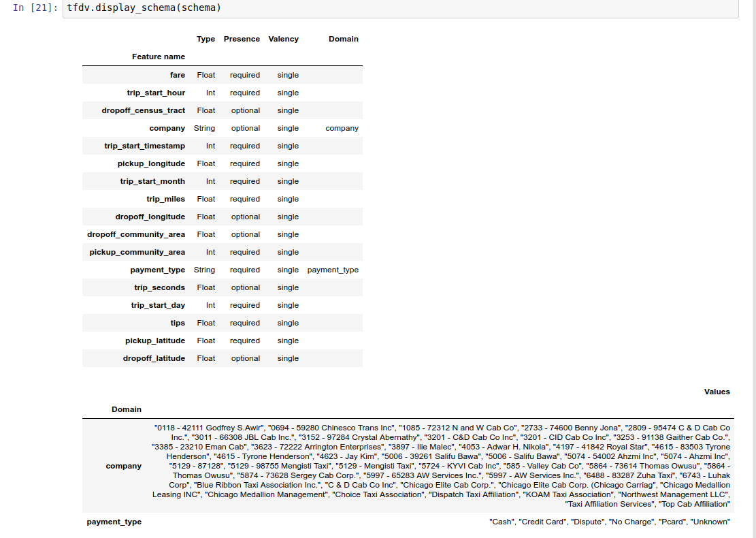Image resolution: width=756 pixels, height=538 pixels.
Task: Click the Domain column header
Action: [x=344, y=39]
